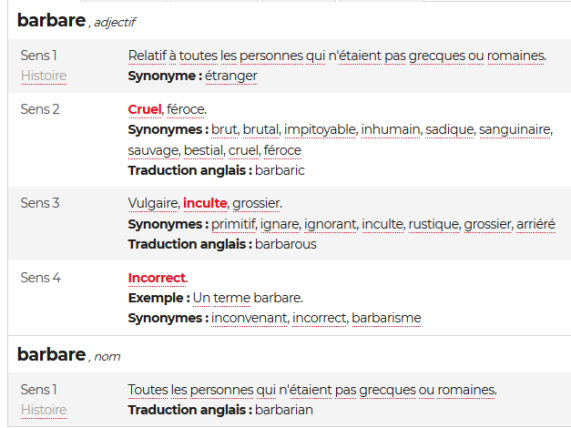Open the red 'Cruel' link in Sens 2
This screenshot has width=571, height=428.
[x=145, y=109]
